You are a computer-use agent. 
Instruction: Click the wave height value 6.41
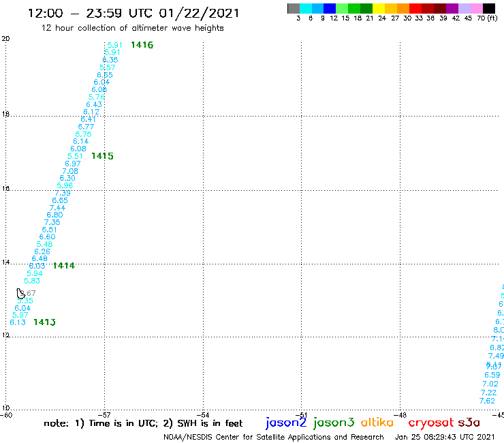[x=88, y=119]
